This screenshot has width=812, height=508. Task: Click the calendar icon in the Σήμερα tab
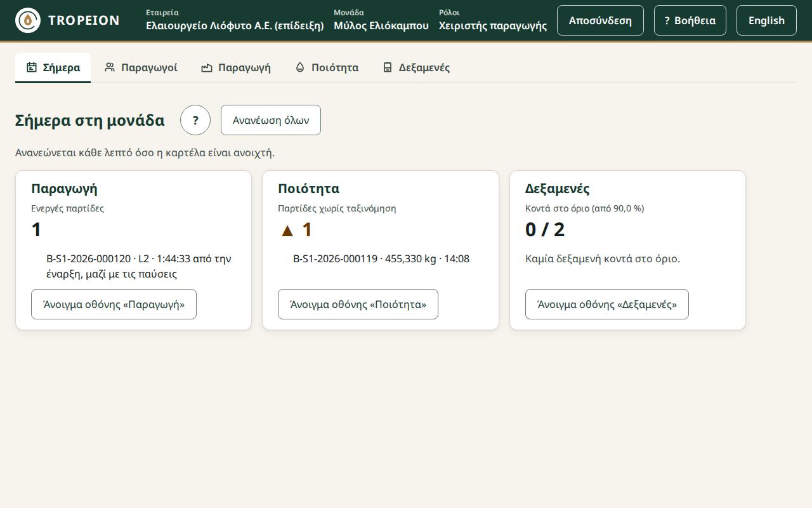(x=32, y=67)
